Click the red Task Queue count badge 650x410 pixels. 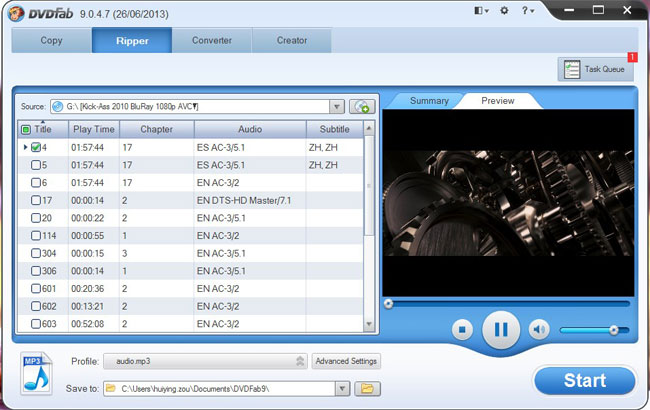click(632, 57)
